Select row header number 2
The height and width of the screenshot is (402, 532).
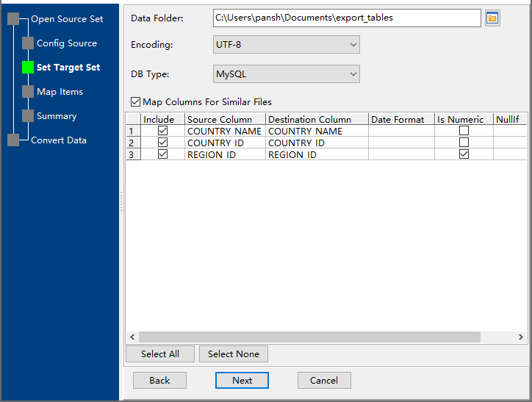coord(133,143)
